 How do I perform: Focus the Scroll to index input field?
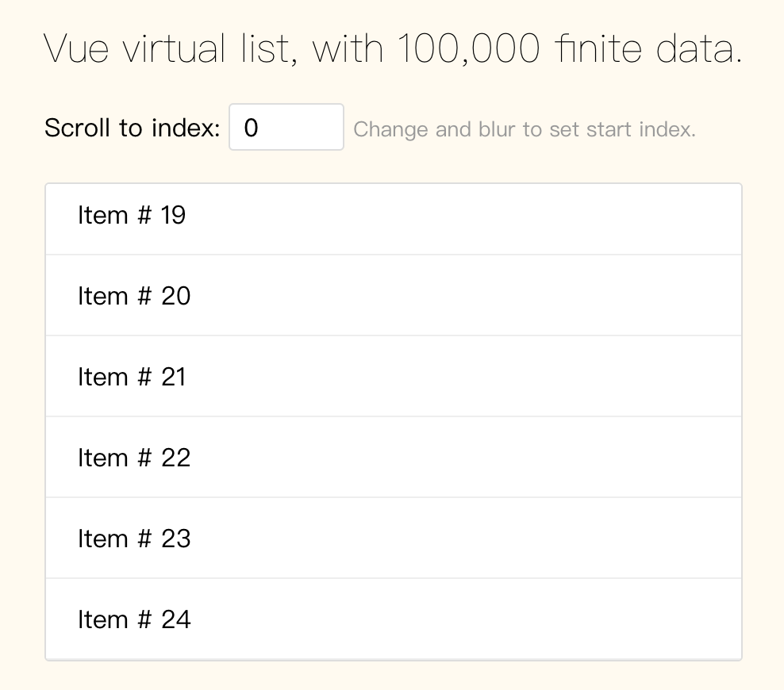[x=286, y=128]
